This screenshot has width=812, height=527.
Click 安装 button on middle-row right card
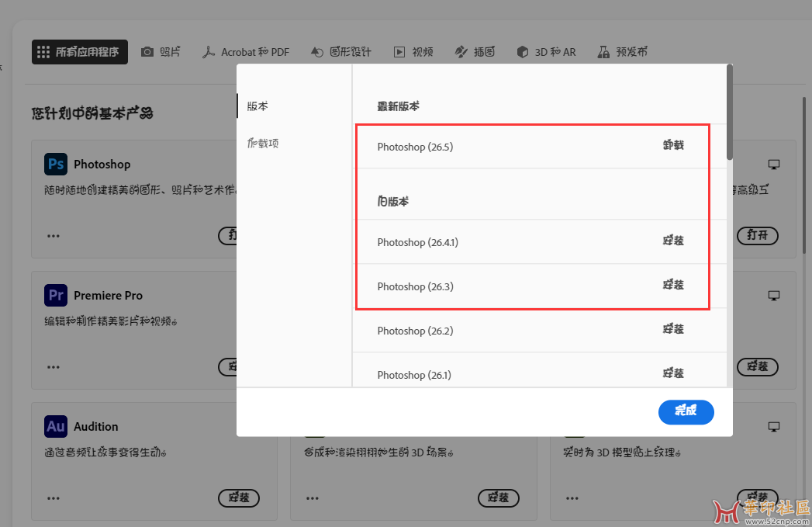[x=758, y=367]
